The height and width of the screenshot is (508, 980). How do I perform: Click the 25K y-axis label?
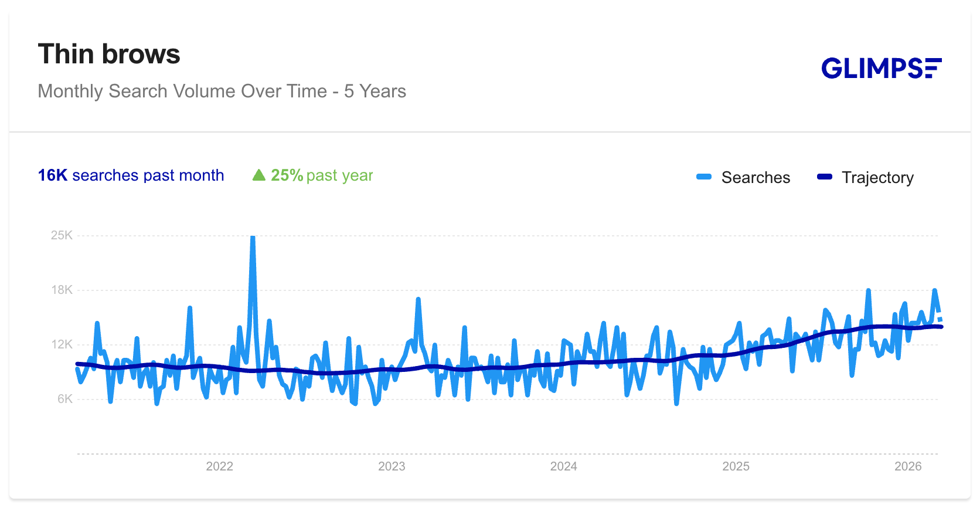pyautogui.click(x=62, y=235)
